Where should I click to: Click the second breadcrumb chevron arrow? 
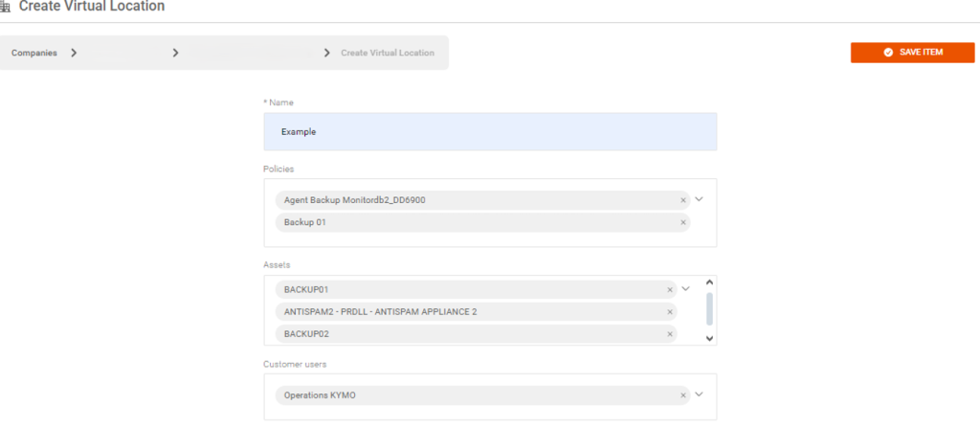175,53
